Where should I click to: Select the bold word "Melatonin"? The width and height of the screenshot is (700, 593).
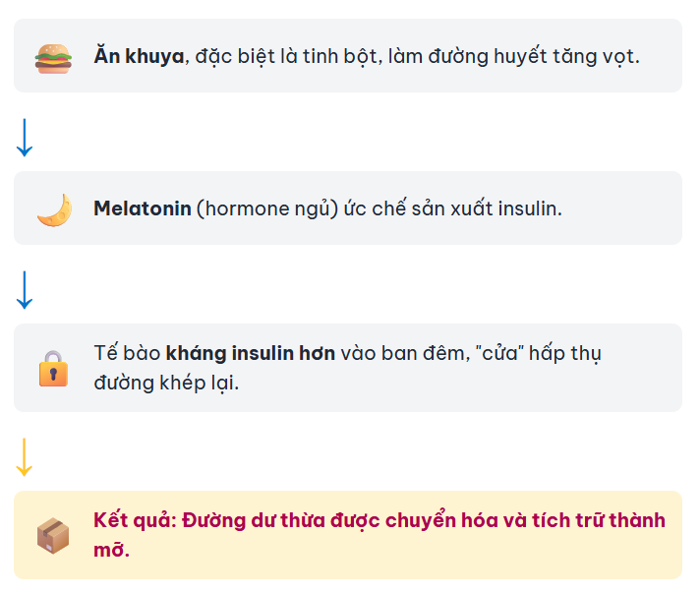142,208
